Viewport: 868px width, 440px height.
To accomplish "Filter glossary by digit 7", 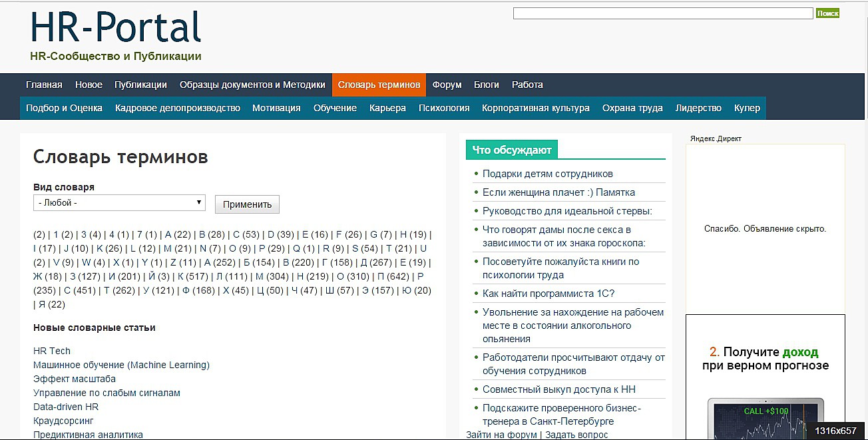I will point(140,234).
